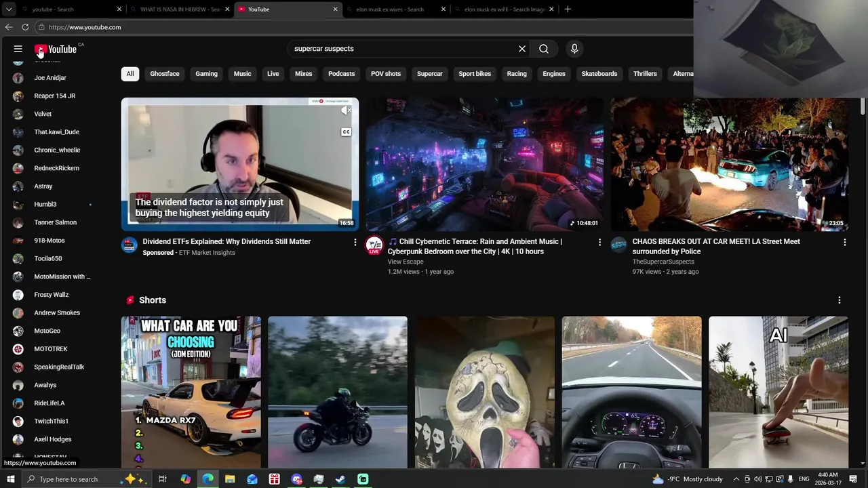868x488 pixels.
Task: Open the 'What car are you choosing' Short
Action: click(191, 392)
